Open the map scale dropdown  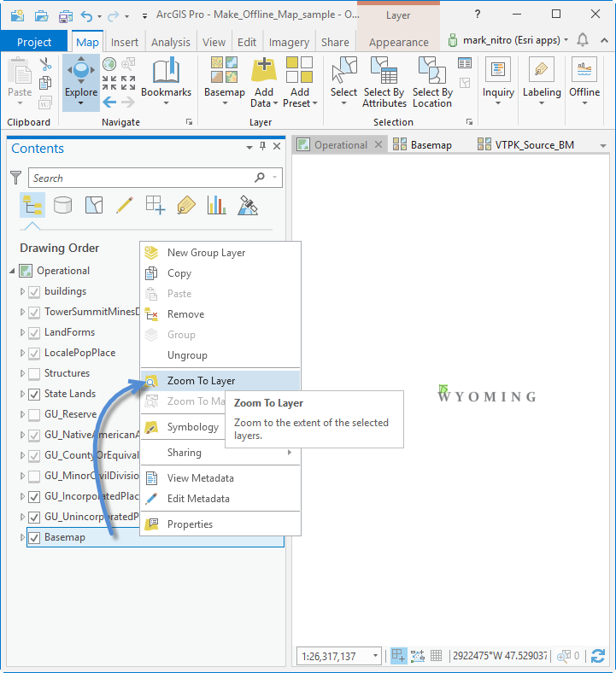[x=375, y=655]
